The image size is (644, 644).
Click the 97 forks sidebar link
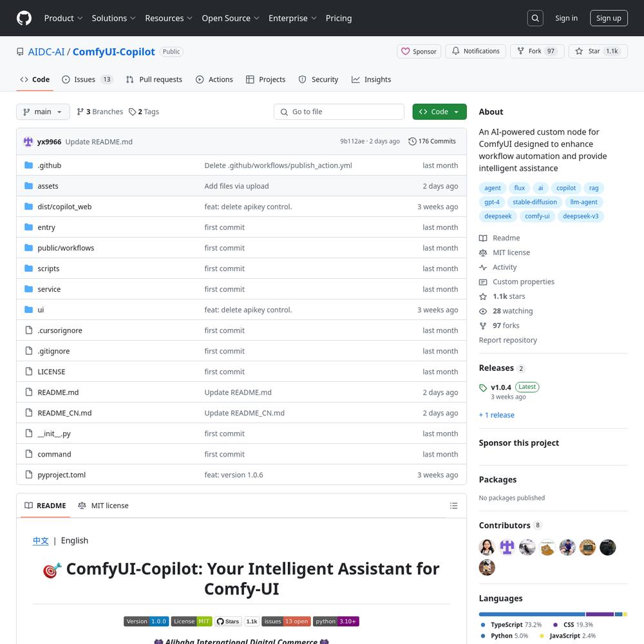tap(506, 325)
